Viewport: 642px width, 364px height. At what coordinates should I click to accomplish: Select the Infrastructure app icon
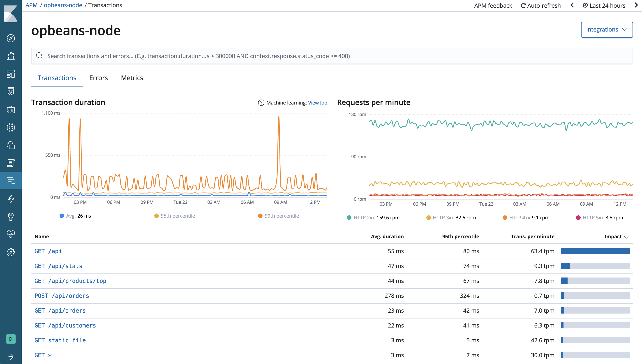coord(11,145)
